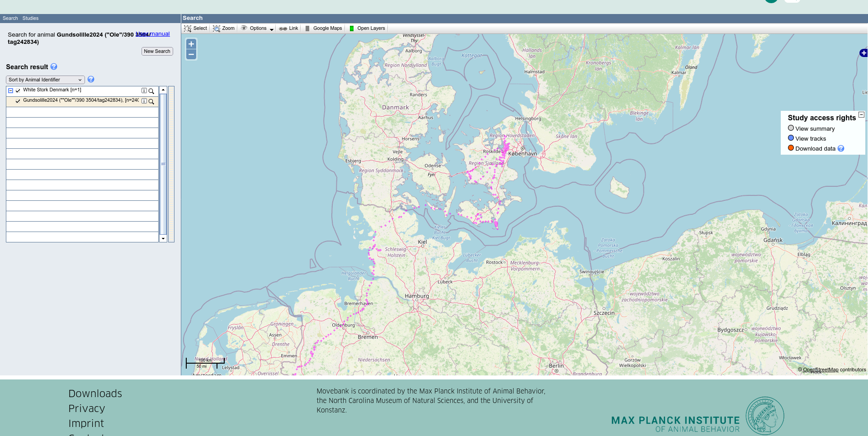The height and width of the screenshot is (436, 868).
Task: Open help icon next to Search result
Action: [x=54, y=67]
